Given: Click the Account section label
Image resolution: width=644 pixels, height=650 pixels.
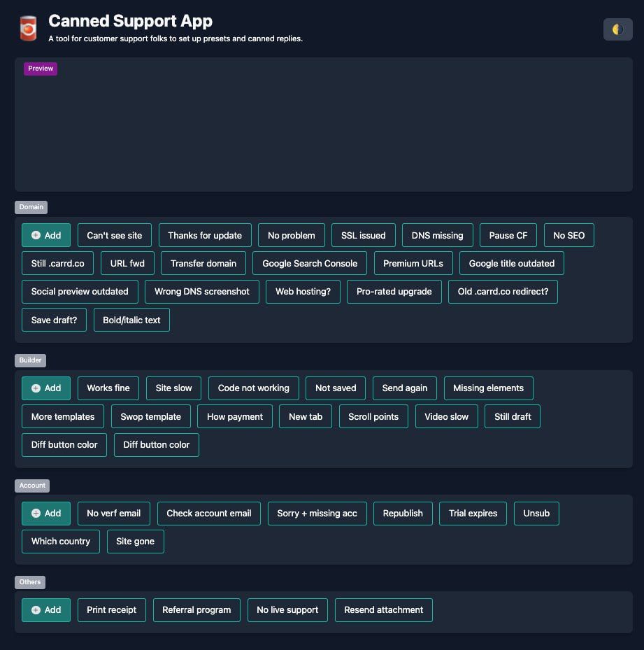Looking at the screenshot, I should click(x=32, y=486).
